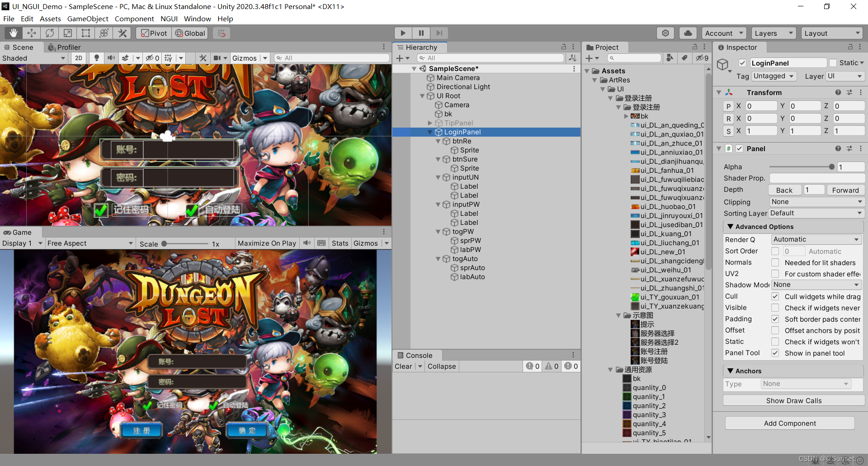This screenshot has width=868, height=466.
Task: Expand the TipPanel hierarchy node
Action: (x=430, y=123)
